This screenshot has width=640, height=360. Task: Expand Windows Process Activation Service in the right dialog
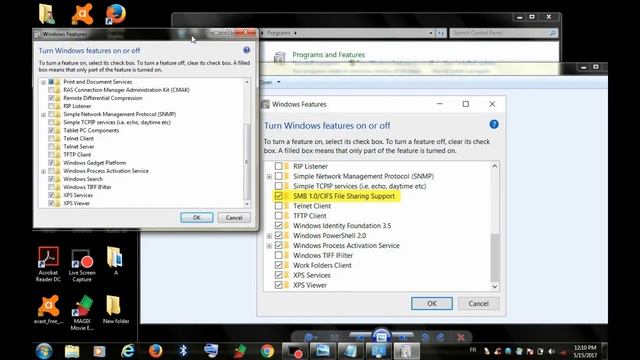pos(269,246)
